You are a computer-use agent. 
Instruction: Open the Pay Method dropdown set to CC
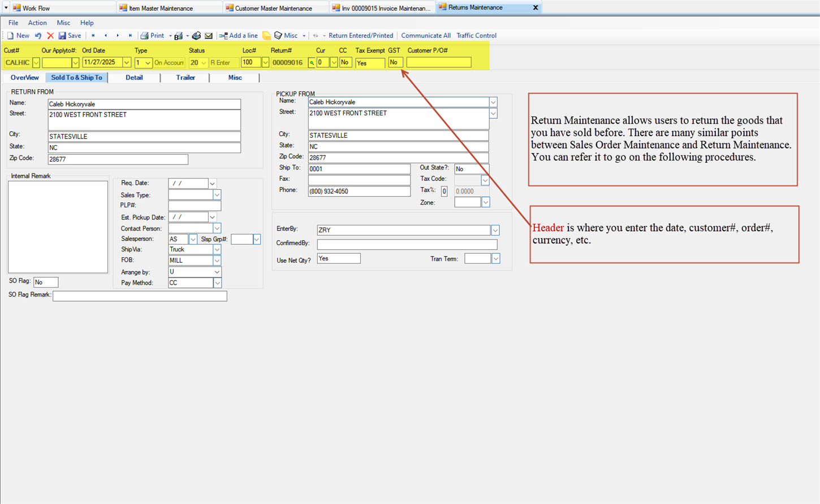click(x=217, y=283)
